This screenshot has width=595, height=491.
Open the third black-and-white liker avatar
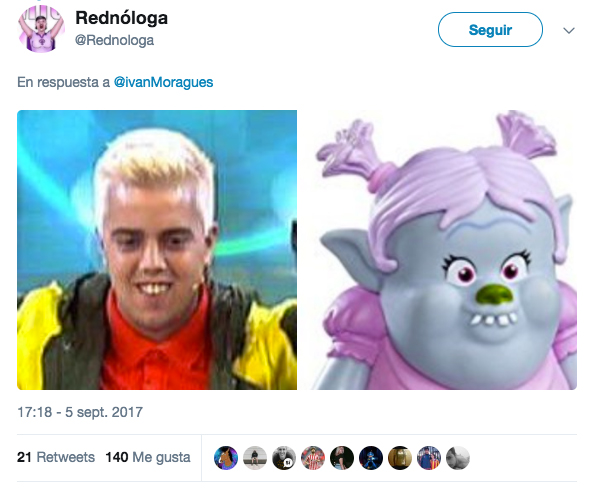[x=284, y=458]
